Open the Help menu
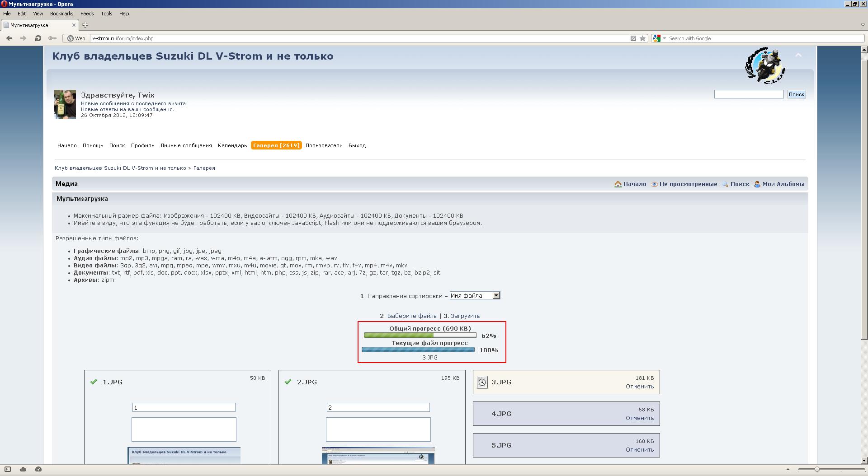 (x=124, y=14)
